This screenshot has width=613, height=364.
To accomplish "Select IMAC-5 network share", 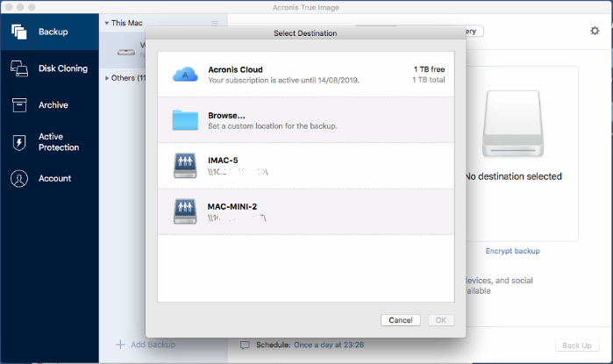I will point(306,166).
